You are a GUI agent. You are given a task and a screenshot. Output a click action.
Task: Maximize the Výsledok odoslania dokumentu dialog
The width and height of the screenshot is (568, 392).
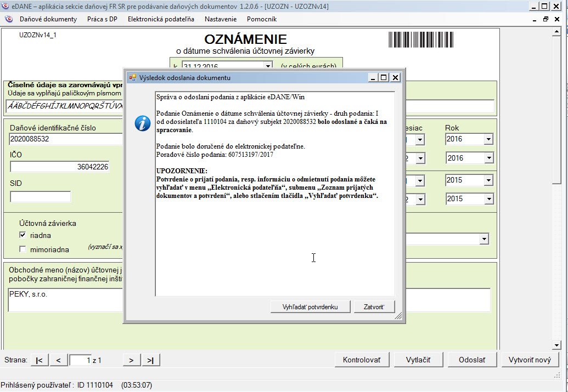pos(384,77)
